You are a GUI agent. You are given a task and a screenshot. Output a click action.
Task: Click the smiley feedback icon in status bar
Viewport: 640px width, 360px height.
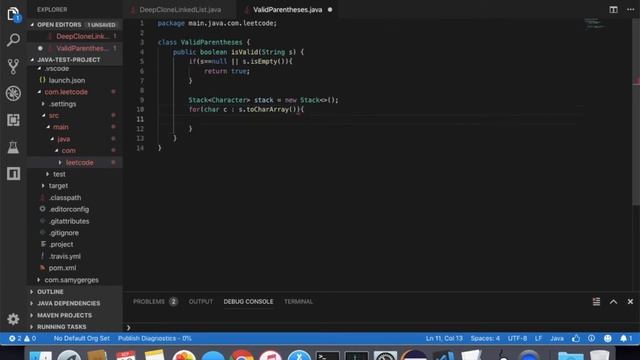click(608, 338)
